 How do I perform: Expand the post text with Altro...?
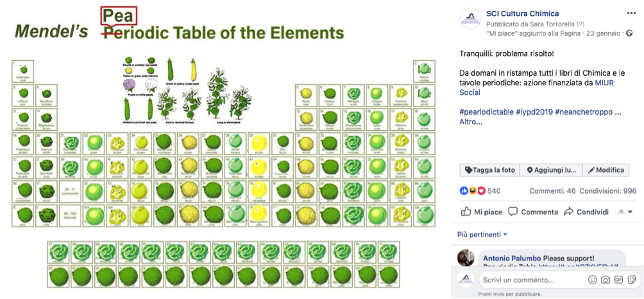[470, 121]
